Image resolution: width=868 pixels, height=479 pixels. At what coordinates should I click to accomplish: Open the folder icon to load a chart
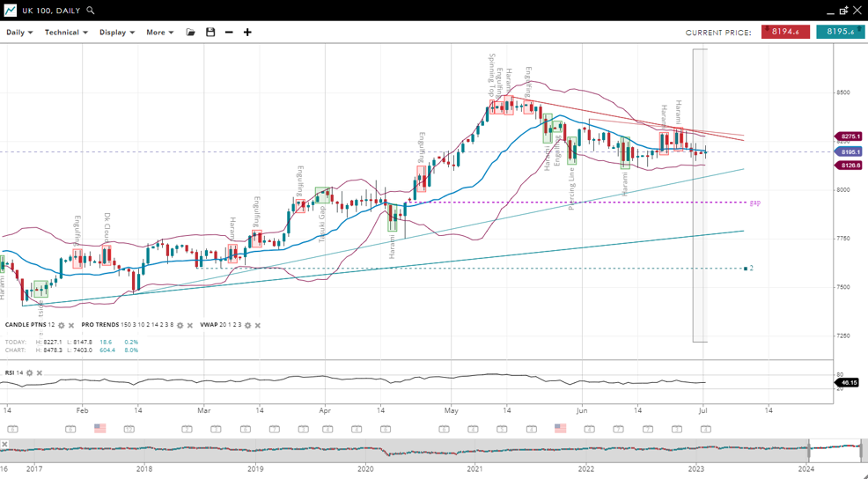click(190, 33)
